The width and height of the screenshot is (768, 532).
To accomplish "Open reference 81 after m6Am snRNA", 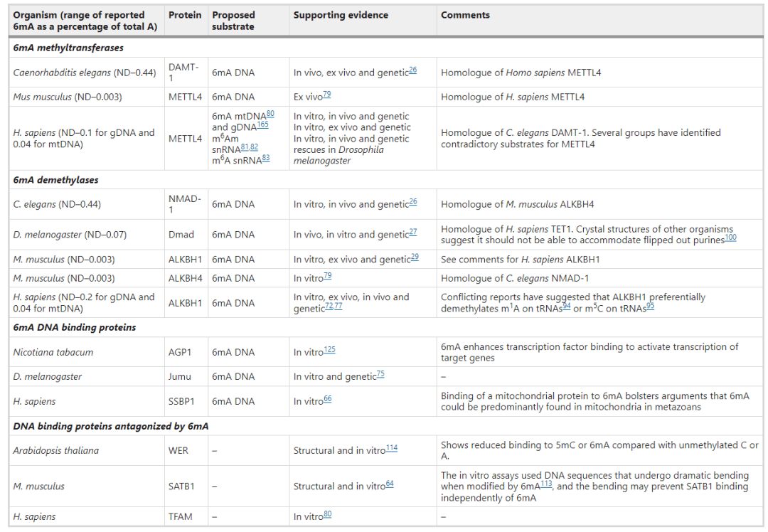I will (x=245, y=147).
